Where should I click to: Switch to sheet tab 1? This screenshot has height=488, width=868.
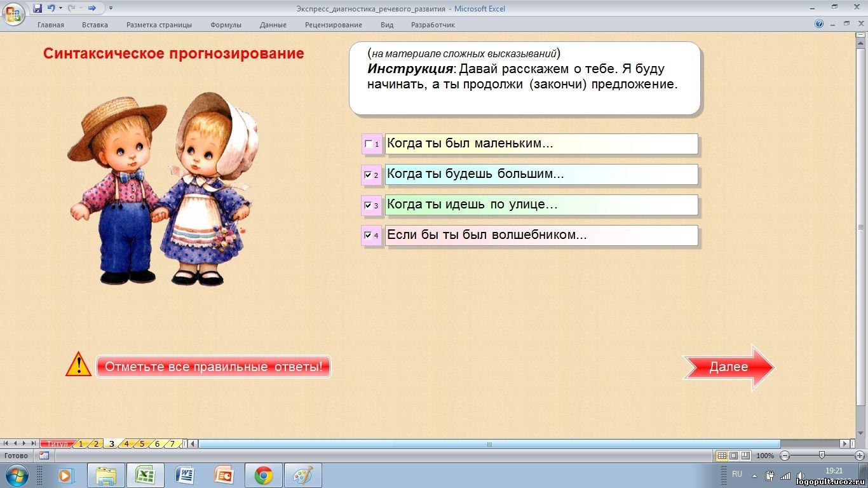(81, 444)
